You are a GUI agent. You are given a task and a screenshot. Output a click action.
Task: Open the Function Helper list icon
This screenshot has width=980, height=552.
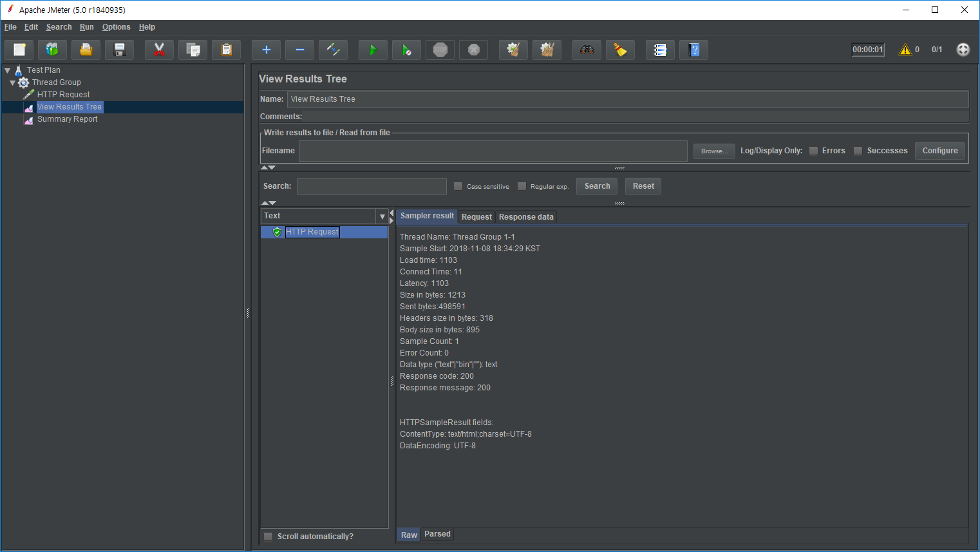tap(661, 50)
